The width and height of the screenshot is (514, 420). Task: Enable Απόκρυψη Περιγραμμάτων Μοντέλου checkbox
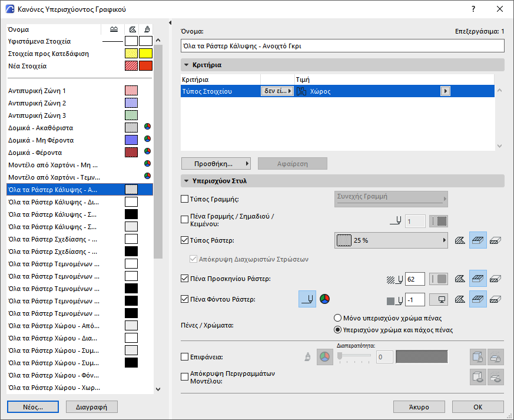pos(184,377)
